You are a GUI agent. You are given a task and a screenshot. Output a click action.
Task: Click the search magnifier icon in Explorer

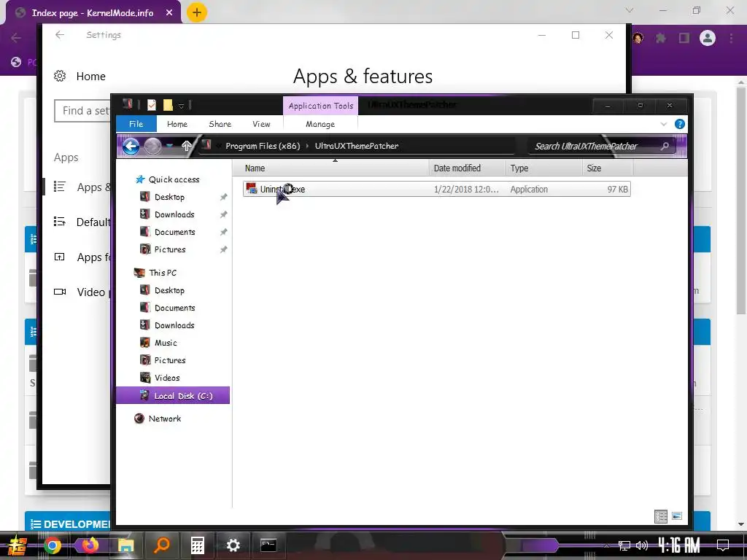(x=665, y=146)
